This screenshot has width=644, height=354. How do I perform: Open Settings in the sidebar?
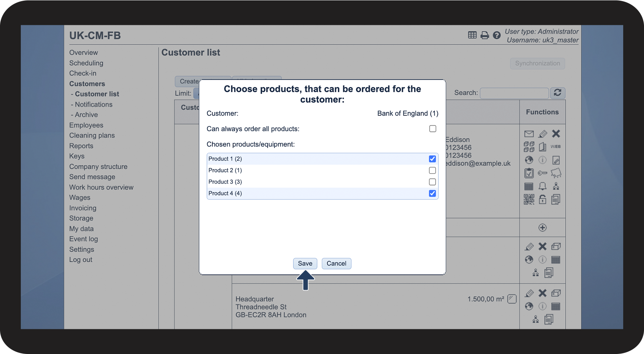point(82,249)
